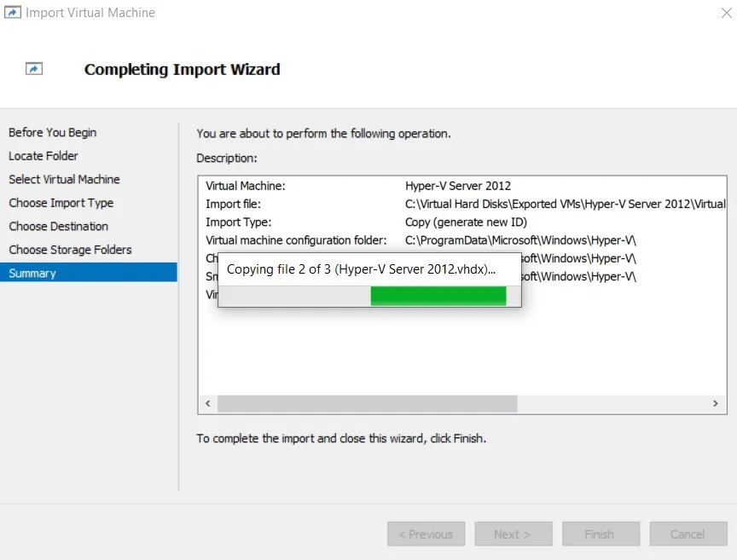Go to the Before You Begin step

point(53,133)
